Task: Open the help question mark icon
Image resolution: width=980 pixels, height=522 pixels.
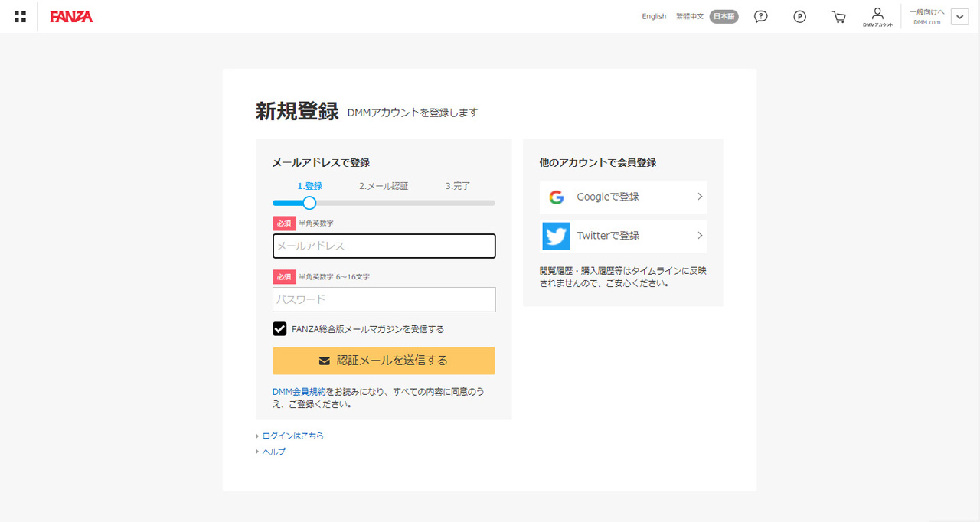Action: click(760, 17)
